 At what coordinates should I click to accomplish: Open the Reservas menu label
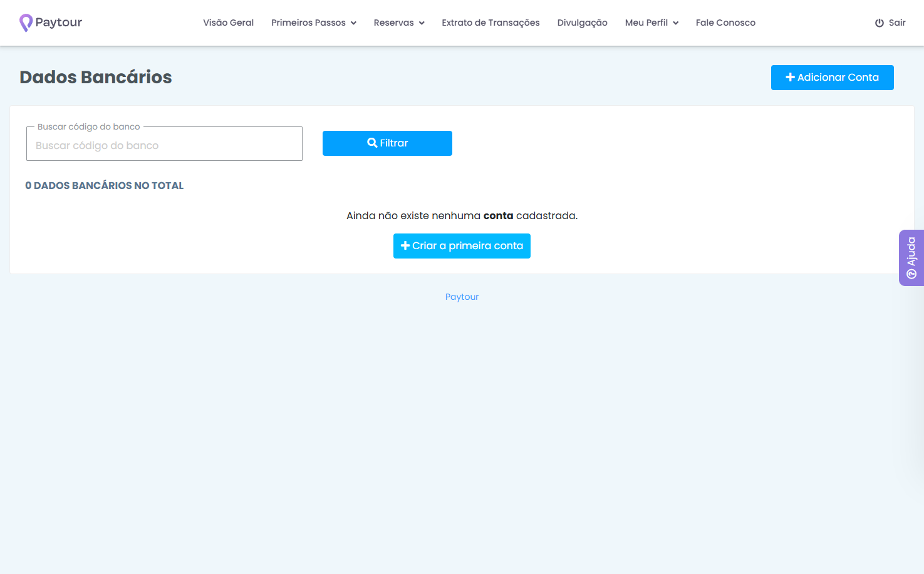[x=393, y=23]
